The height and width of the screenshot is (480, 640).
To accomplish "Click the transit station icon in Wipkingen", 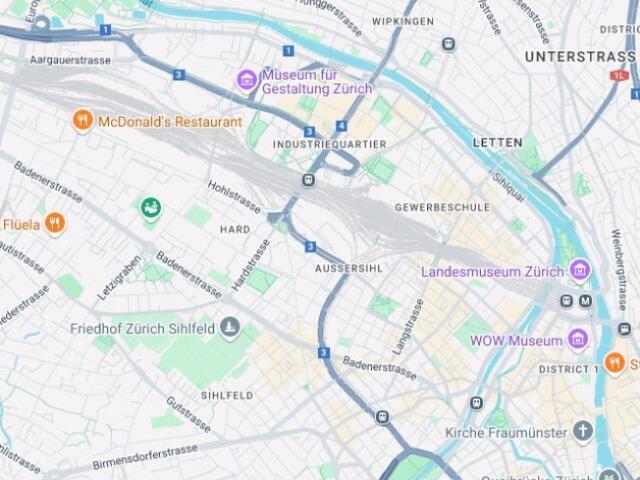I will click(x=449, y=44).
